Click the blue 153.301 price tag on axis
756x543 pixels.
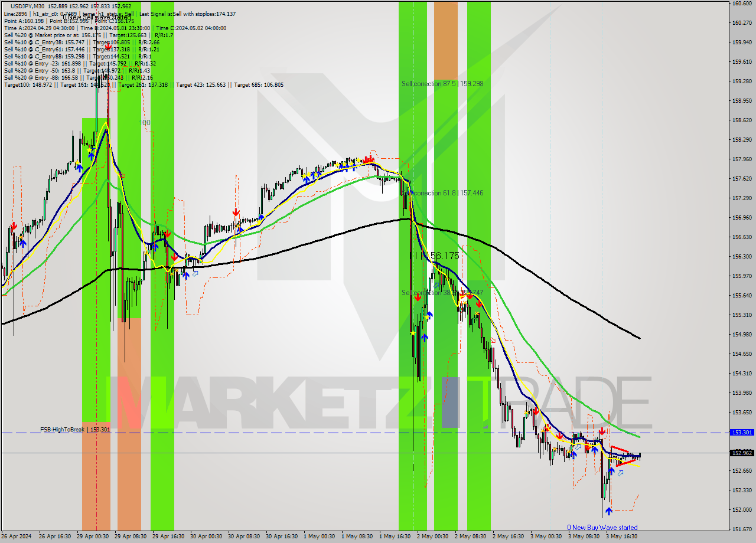pyautogui.click(x=742, y=433)
